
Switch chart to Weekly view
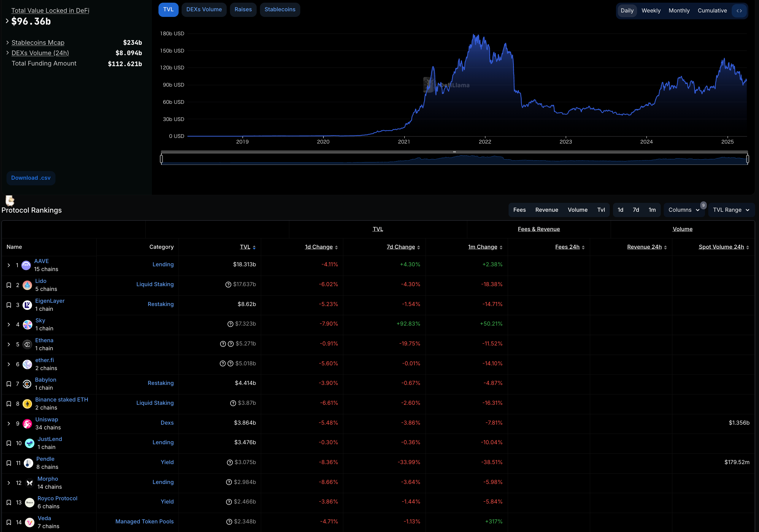[x=651, y=11]
